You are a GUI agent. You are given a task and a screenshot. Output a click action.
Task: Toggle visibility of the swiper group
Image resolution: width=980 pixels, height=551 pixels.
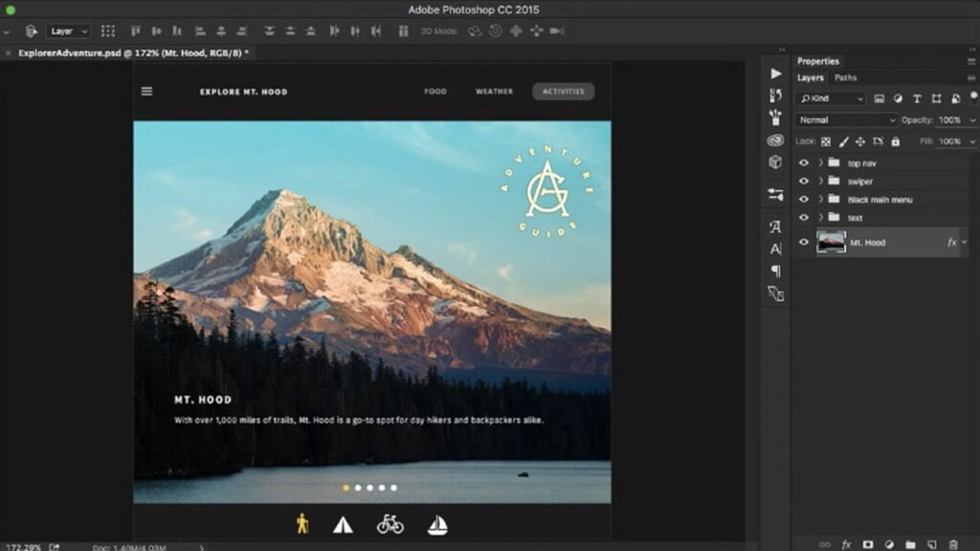(x=803, y=181)
